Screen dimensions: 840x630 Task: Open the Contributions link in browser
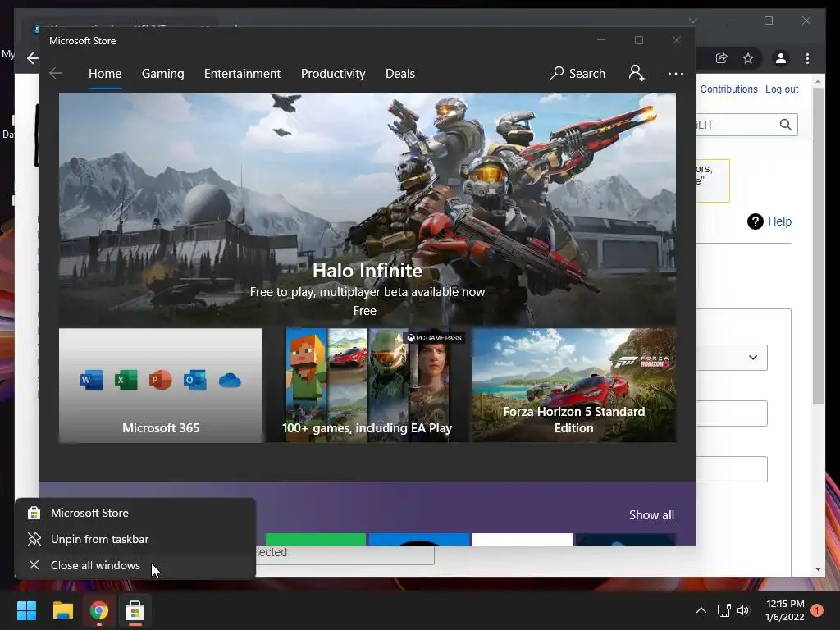(728, 89)
